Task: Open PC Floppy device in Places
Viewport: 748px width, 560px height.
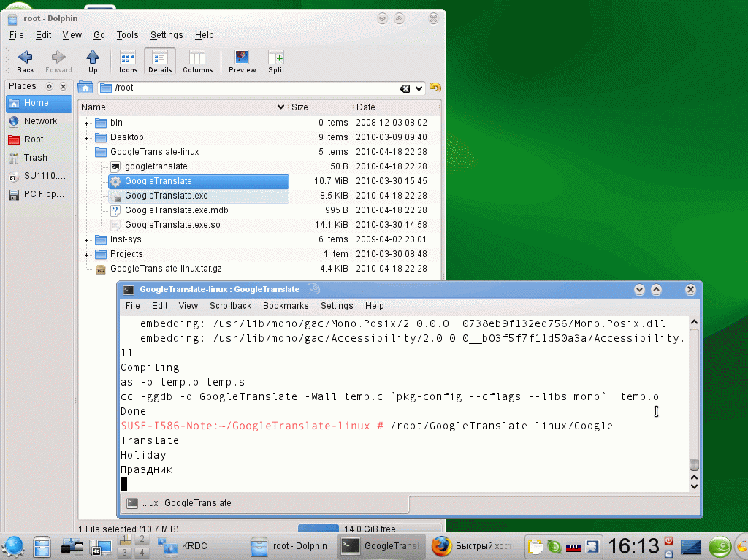Action: pyautogui.click(x=39, y=194)
